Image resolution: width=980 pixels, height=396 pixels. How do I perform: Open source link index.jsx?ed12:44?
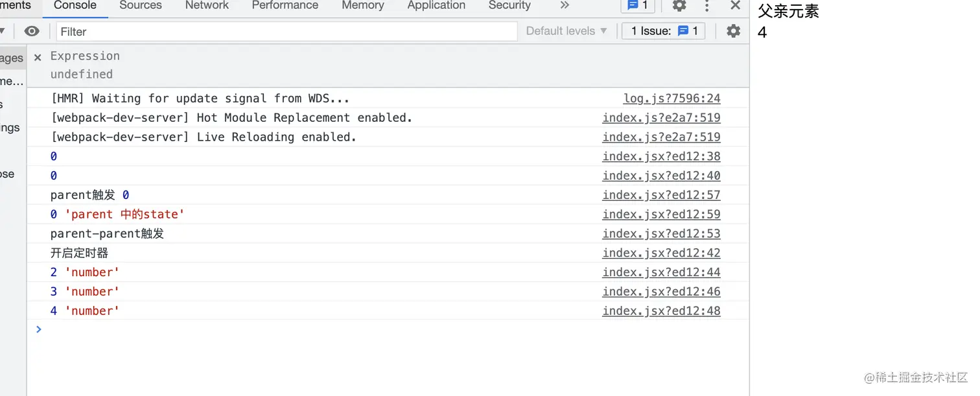coord(661,272)
